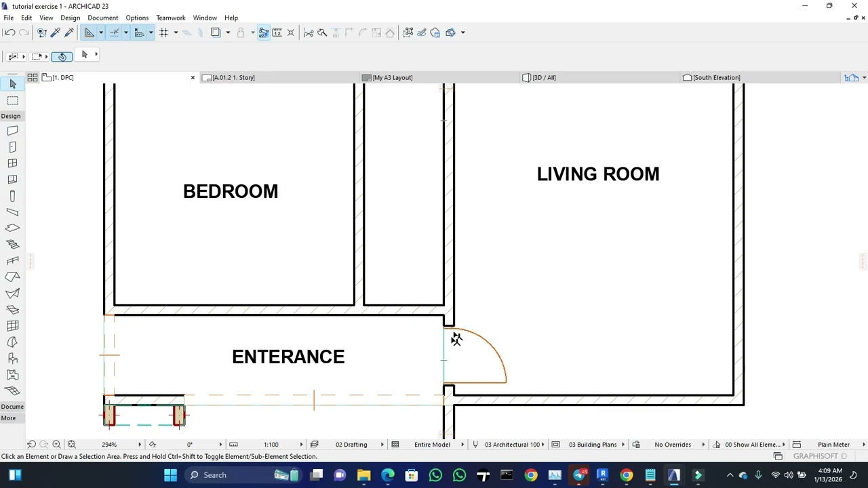Image resolution: width=868 pixels, height=488 pixels.
Task: Click the Undo arrow
Action: [10, 33]
